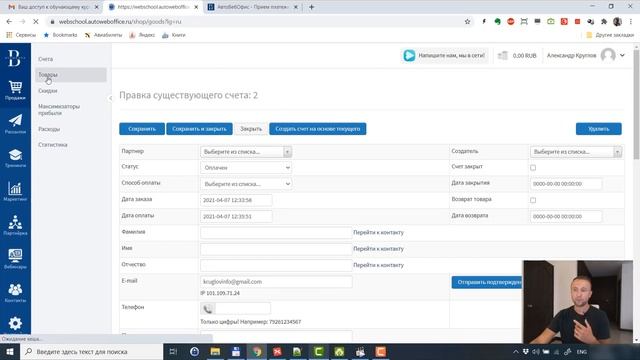The height and width of the screenshot is (360, 640).
Task: Click the E-mail input field
Action: [276, 282]
